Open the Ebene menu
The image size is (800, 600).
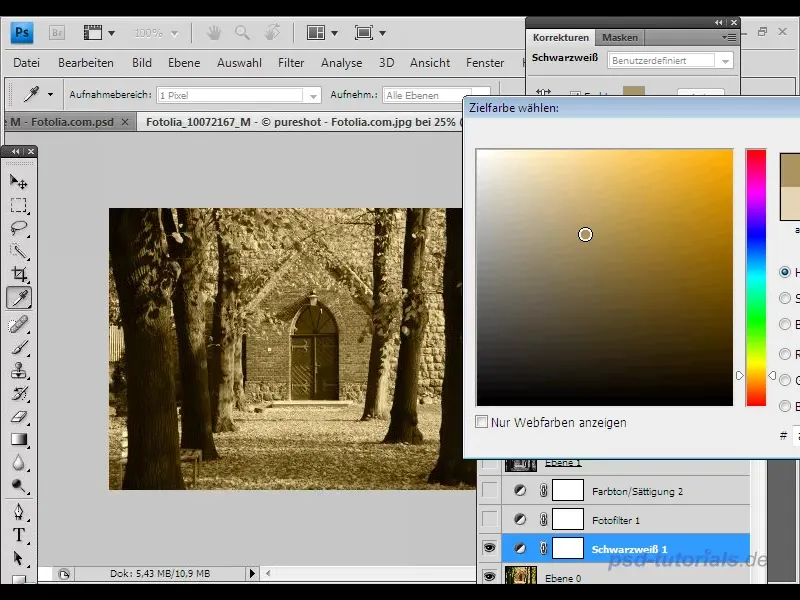click(x=184, y=63)
